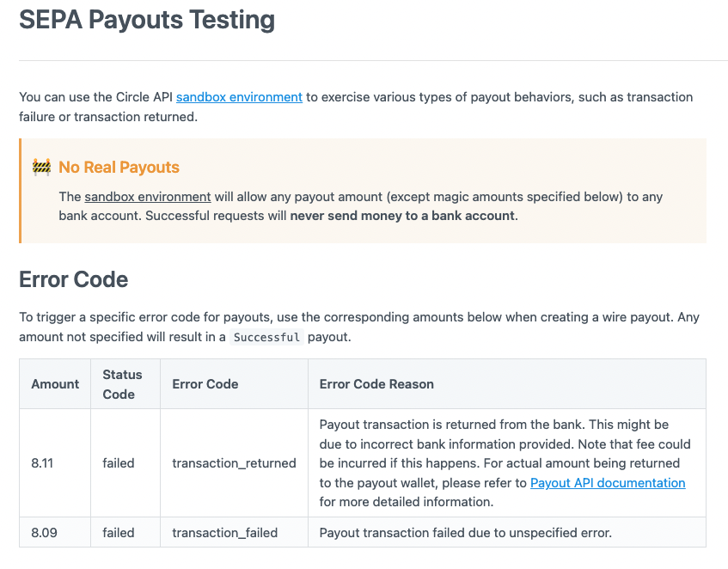Open sandbox environment link inside the No Real Payouts callout
The width and height of the screenshot is (728, 569).
[x=148, y=197]
